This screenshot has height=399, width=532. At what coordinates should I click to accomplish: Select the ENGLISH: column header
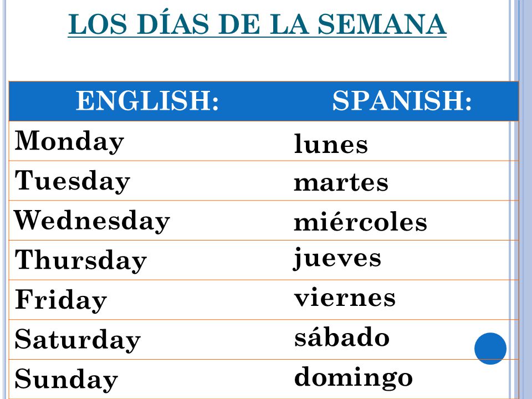pyautogui.click(x=147, y=101)
